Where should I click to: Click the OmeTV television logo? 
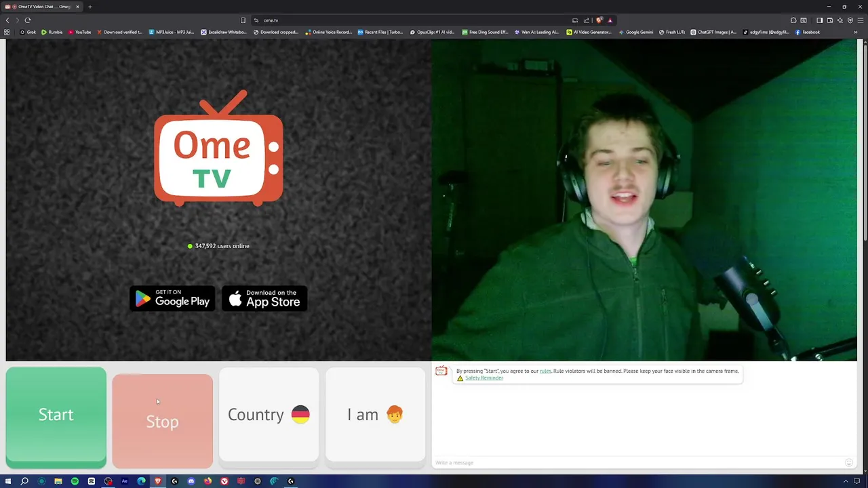218,148
